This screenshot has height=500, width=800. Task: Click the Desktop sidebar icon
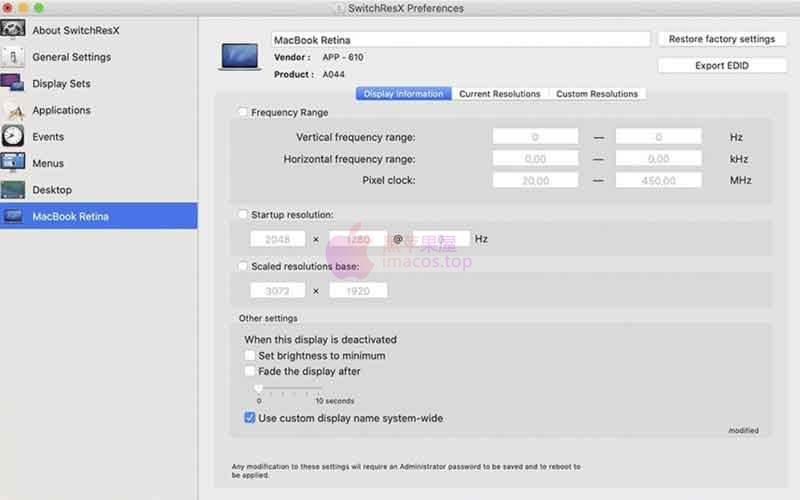click(13, 190)
